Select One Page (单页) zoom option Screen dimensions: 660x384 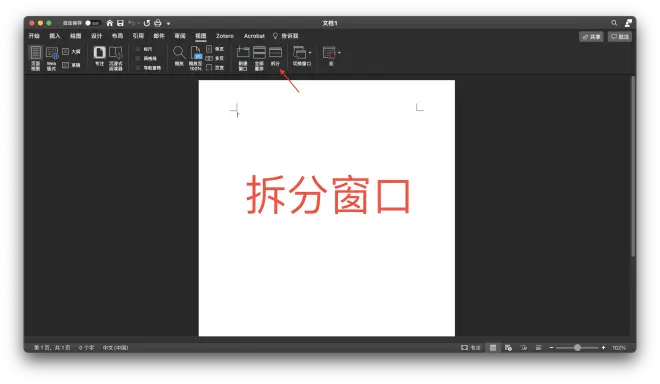click(x=215, y=49)
